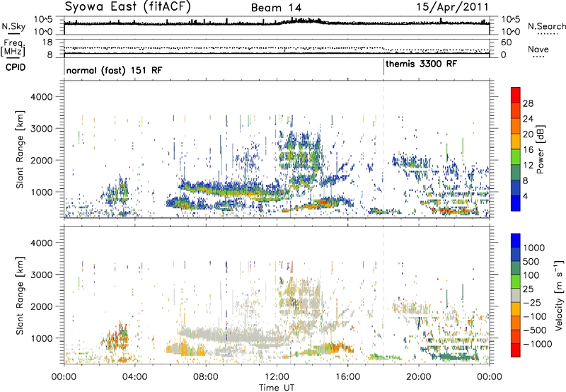
Task: Click the date '15/Apr/2011'
Action: 453,7
